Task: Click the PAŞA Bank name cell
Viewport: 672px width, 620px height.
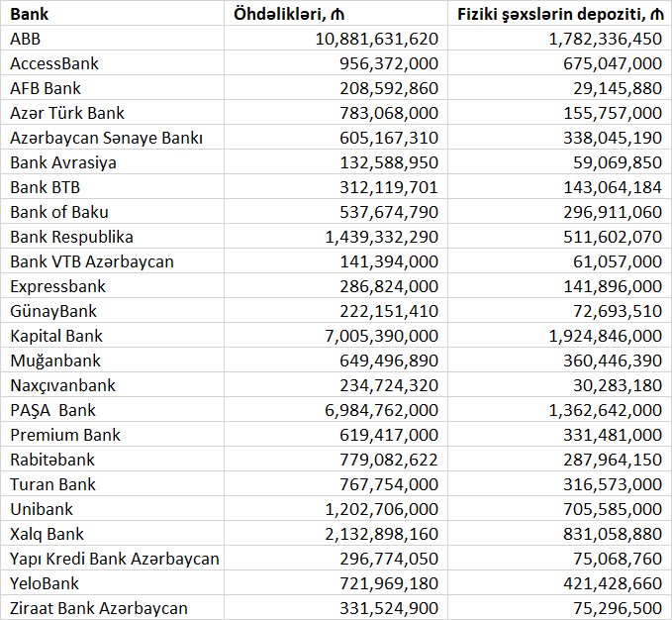Action: 112,409
